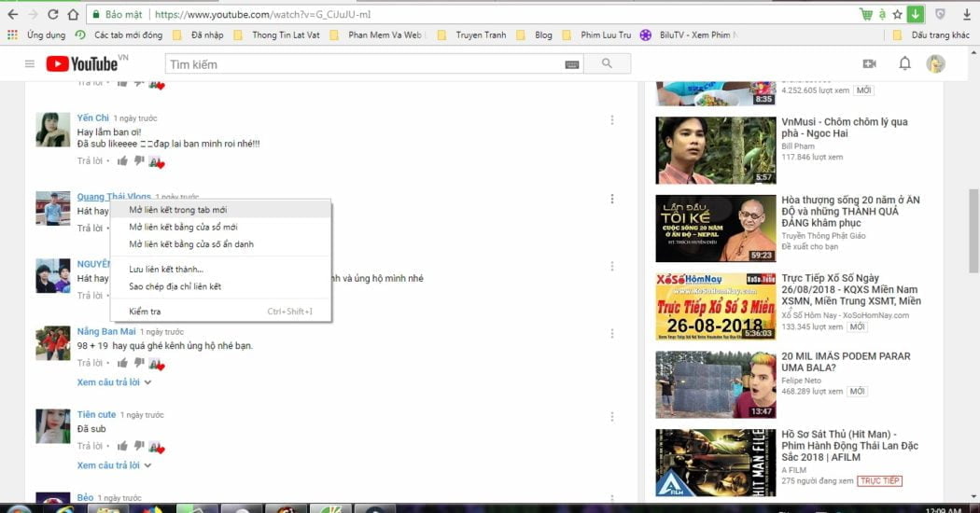This screenshot has width=980, height=513.
Task: Open options menu for Yến Chi's comment
Action: point(612,120)
